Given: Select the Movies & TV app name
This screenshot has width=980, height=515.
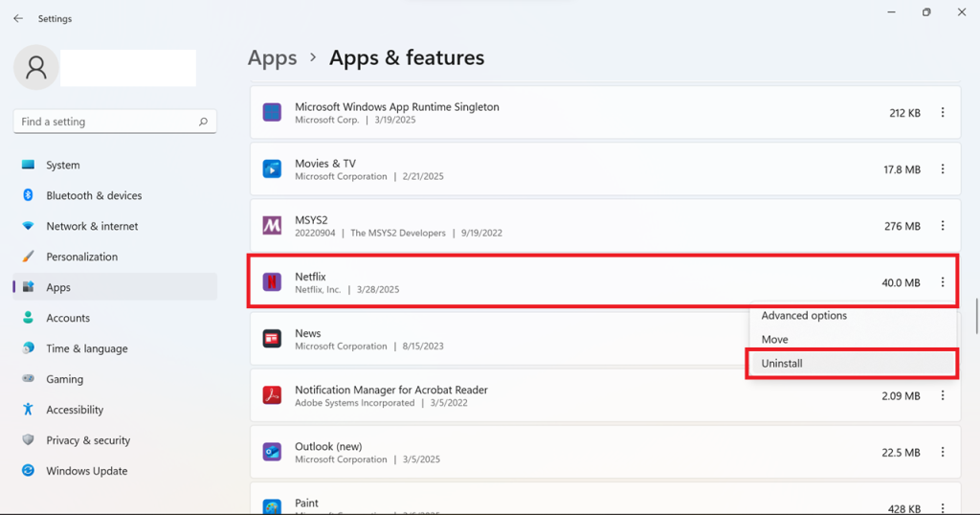Looking at the screenshot, I should pos(325,163).
